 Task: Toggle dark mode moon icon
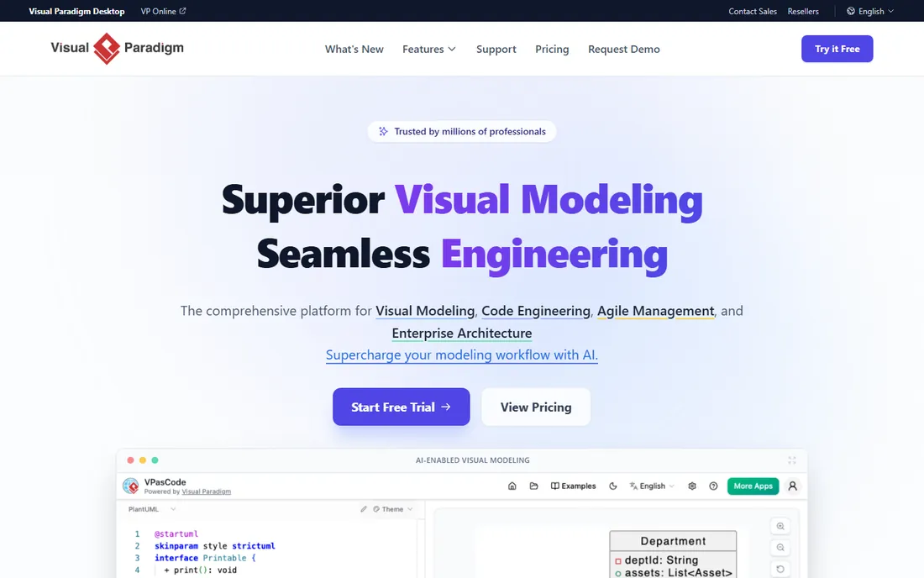point(613,486)
